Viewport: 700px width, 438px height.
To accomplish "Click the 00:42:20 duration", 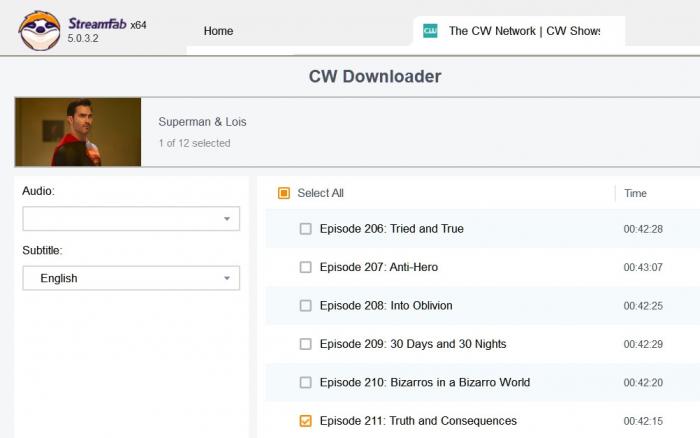I will 643,383.
